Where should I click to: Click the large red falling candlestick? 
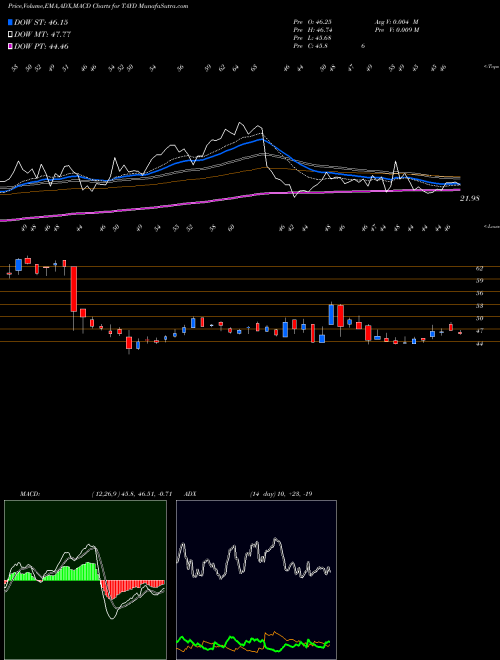[74, 289]
